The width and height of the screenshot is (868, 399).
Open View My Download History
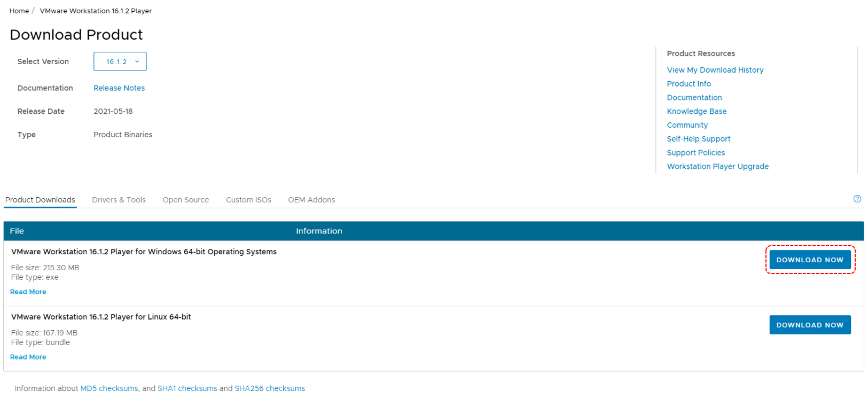pyautogui.click(x=715, y=70)
